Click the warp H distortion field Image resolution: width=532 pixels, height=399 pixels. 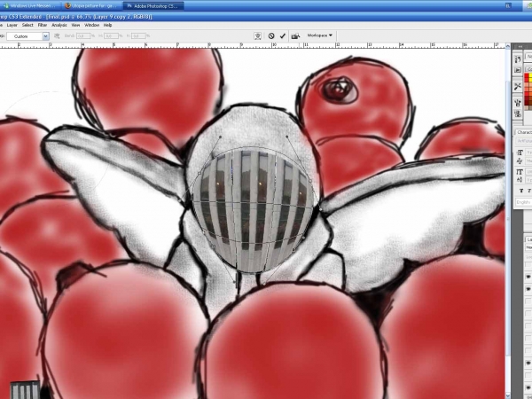click(111, 35)
